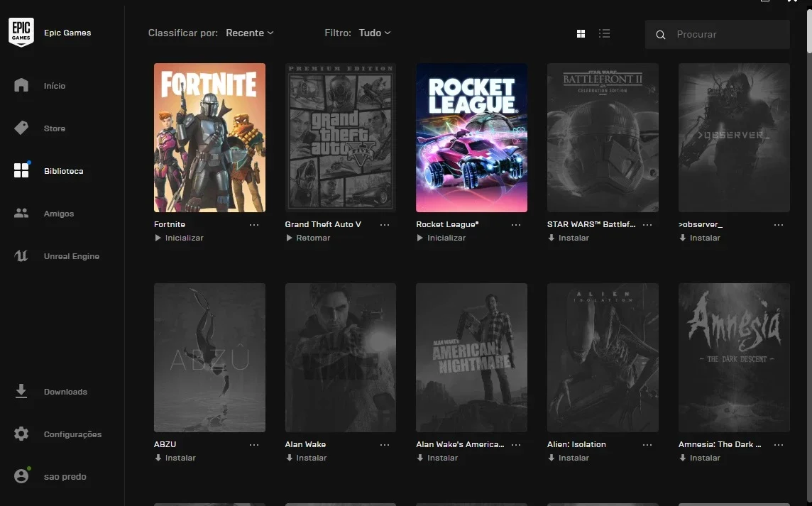Open STAR WARS Battlefront options menu
This screenshot has width=812, height=506.
coord(647,225)
